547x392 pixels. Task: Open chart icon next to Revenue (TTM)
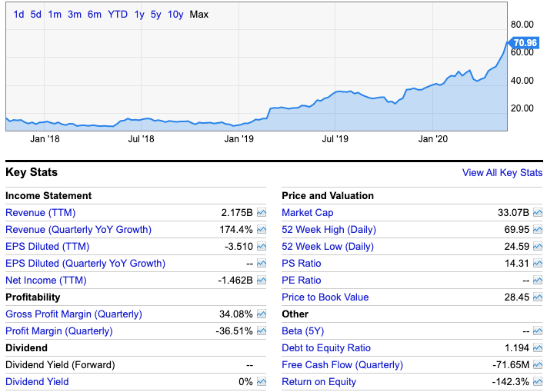pos(262,213)
